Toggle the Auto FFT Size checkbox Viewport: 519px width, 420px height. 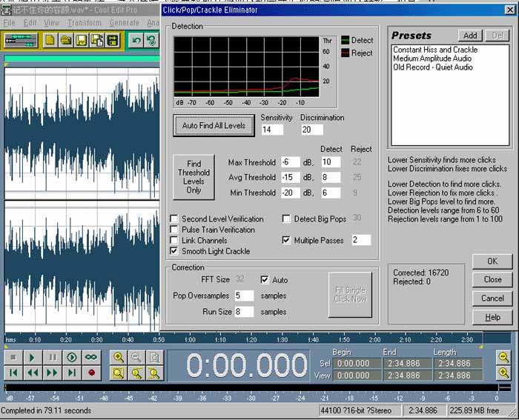click(265, 280)
